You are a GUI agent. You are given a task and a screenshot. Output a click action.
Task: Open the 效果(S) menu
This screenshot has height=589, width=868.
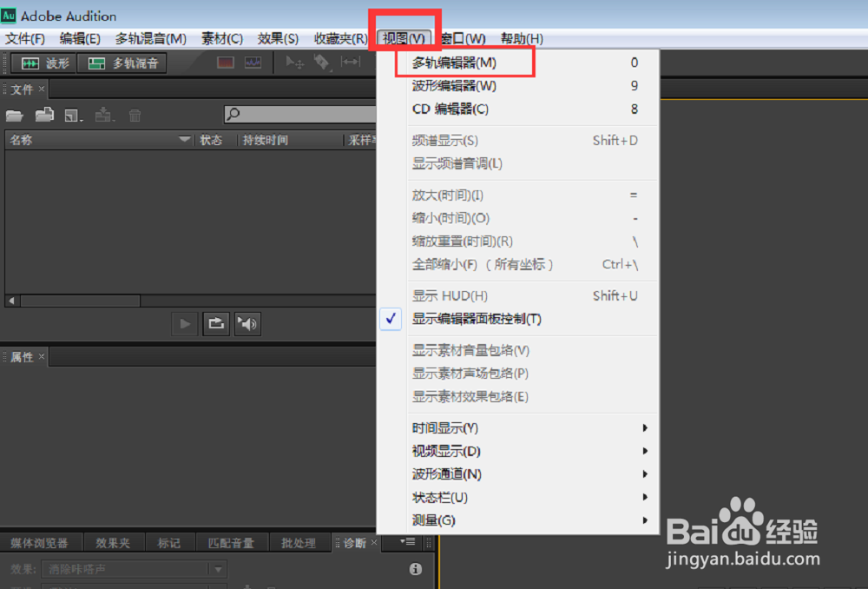click(278, 39)
